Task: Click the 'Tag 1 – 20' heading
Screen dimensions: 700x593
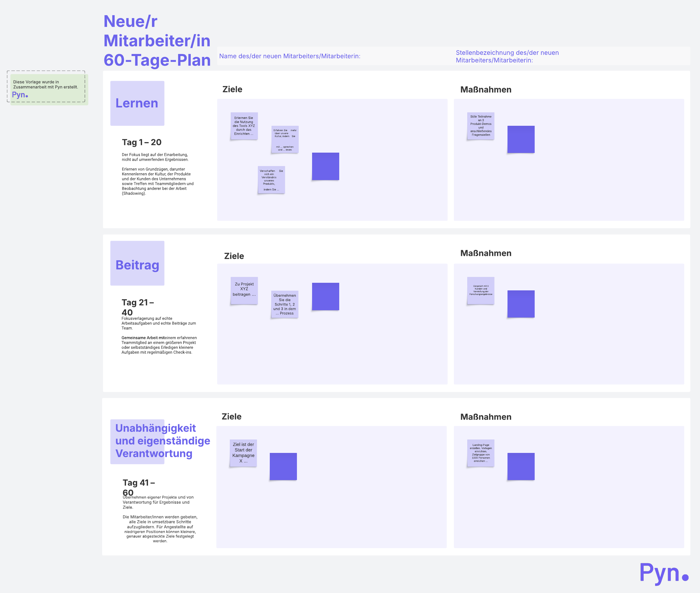Action: pos(141,142)
